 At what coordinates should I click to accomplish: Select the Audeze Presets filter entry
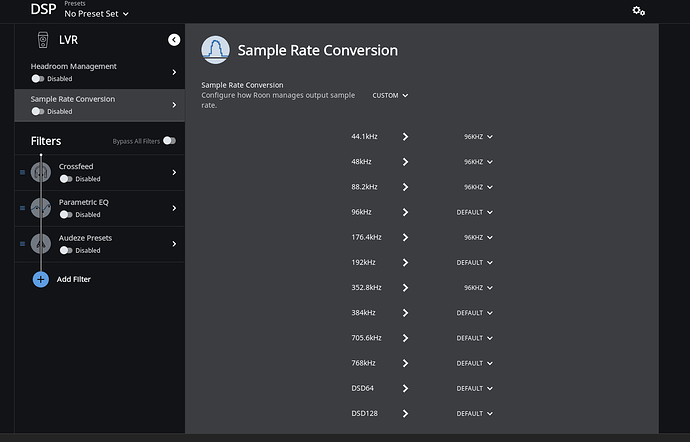click(x=99, y=244)
